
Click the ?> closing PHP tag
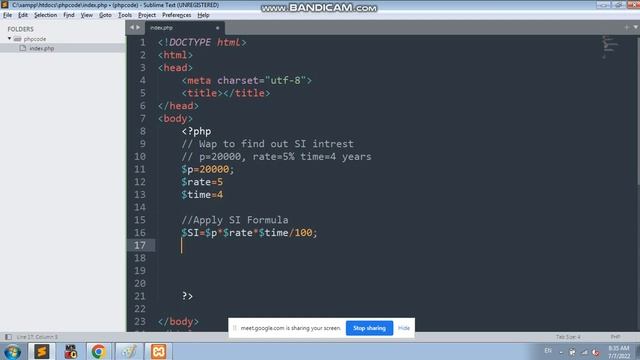pyautogui.click(x=187, y=296)
